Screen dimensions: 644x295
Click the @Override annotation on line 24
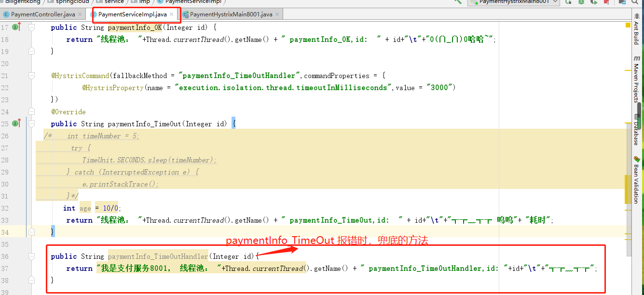point(69,112)
